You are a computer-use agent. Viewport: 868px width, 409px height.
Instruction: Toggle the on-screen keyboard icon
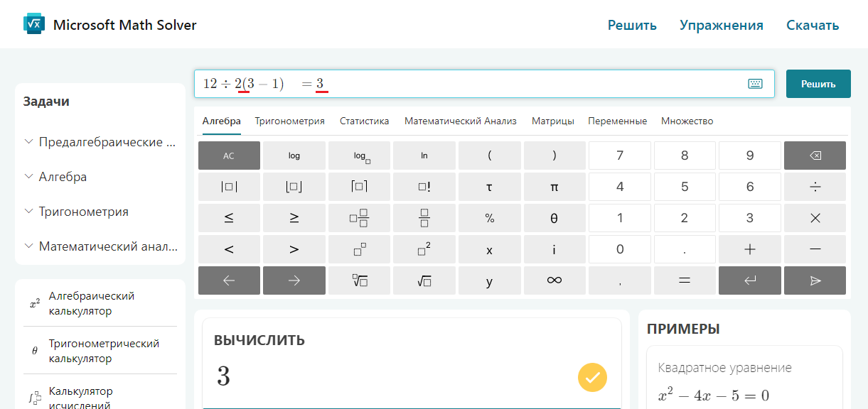[x=755, y=84]
